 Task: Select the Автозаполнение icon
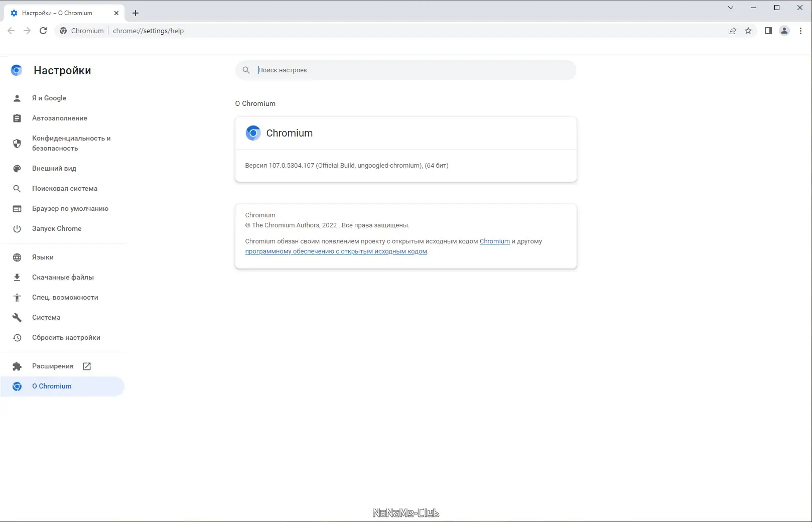pos(17,118)
